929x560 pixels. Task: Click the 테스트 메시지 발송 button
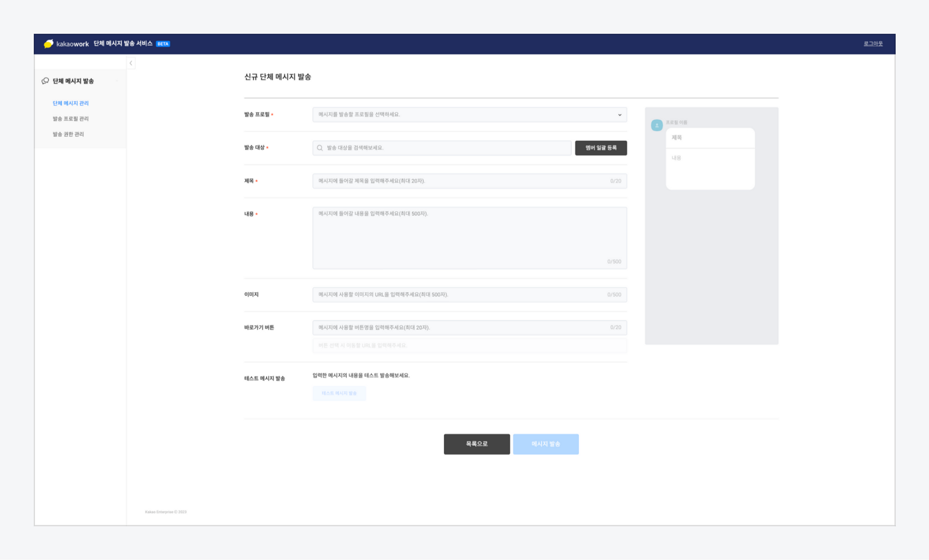click(339, 393)
